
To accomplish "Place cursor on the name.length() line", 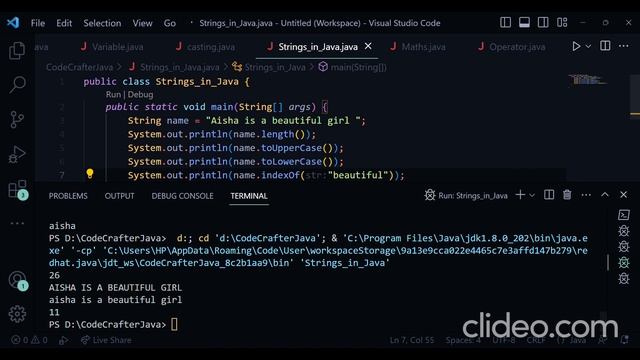I will [x=222, y=134].
